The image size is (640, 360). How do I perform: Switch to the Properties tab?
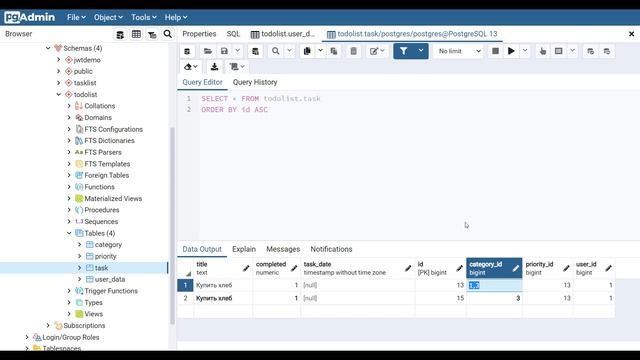pos(199,34)
